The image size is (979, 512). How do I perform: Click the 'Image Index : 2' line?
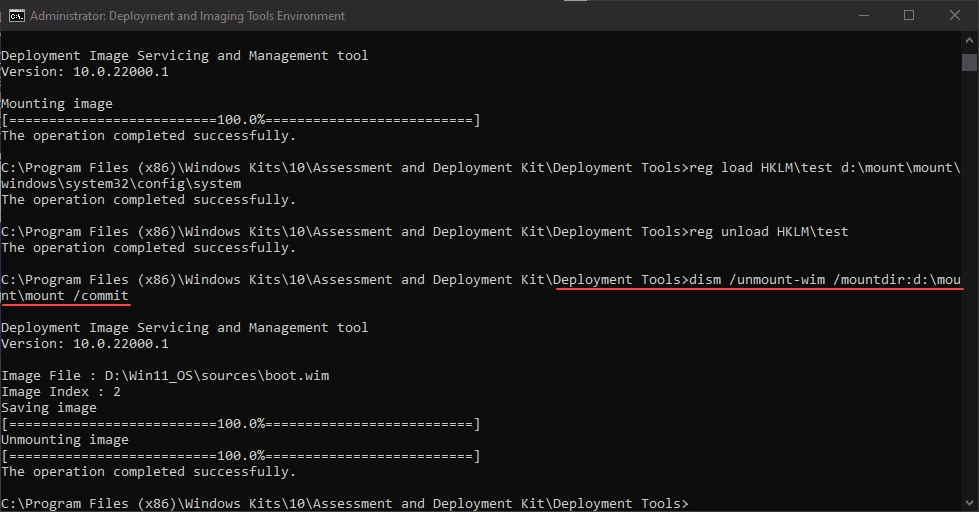tap(60, 392)
